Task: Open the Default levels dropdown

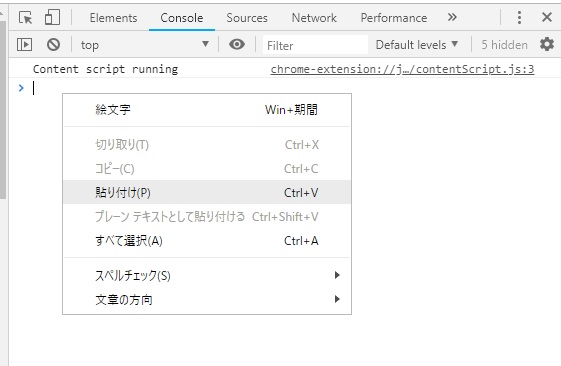Action: [x=417, y=45]
